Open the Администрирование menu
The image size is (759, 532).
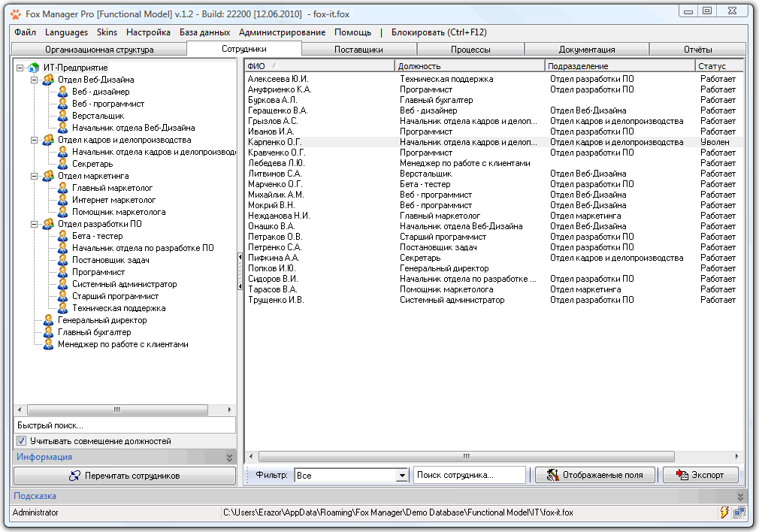(283, 32)
